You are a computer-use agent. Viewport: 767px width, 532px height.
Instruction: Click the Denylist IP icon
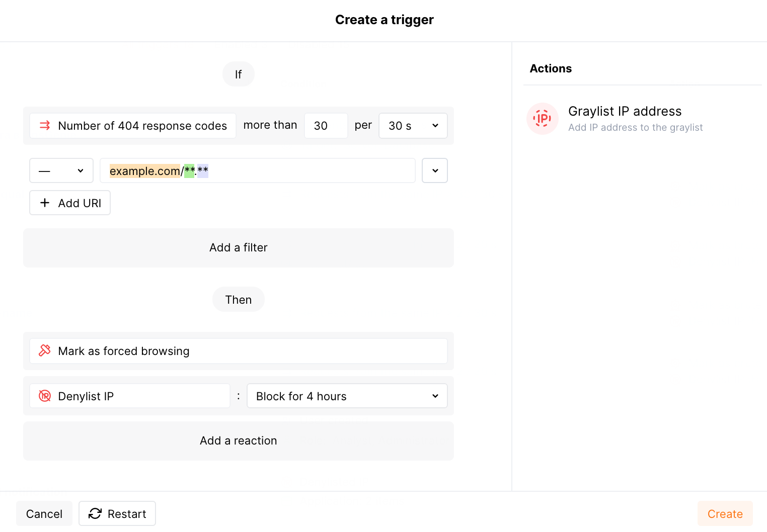tap(45, 396)
